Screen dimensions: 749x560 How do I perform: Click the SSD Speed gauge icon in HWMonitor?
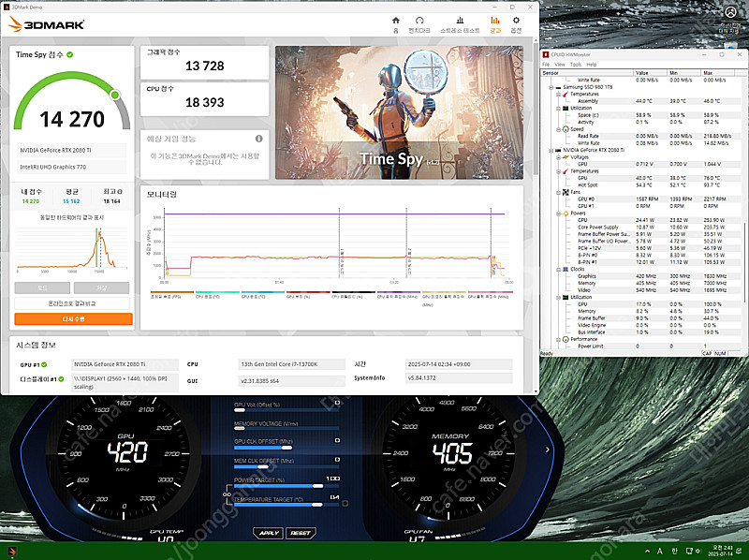(x=565, y=129)
